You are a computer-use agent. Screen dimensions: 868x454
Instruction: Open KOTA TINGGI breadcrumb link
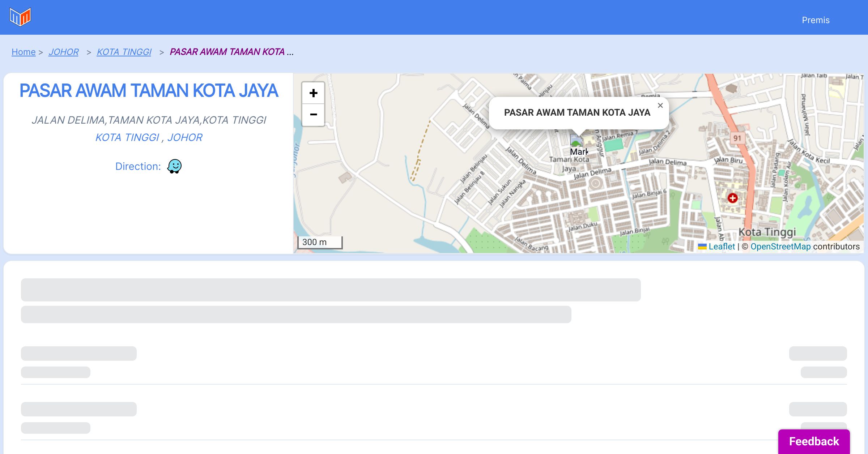124,52
